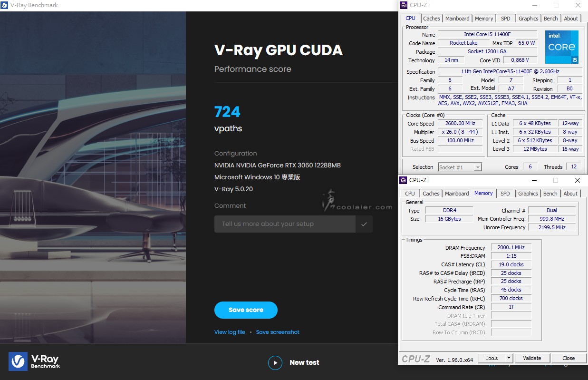Image resolution: width=588 pixels, height=380 pixels.
Task: Select the active CPU tab in the CPU-Z processor window
Action: click(x=411, y=18)
